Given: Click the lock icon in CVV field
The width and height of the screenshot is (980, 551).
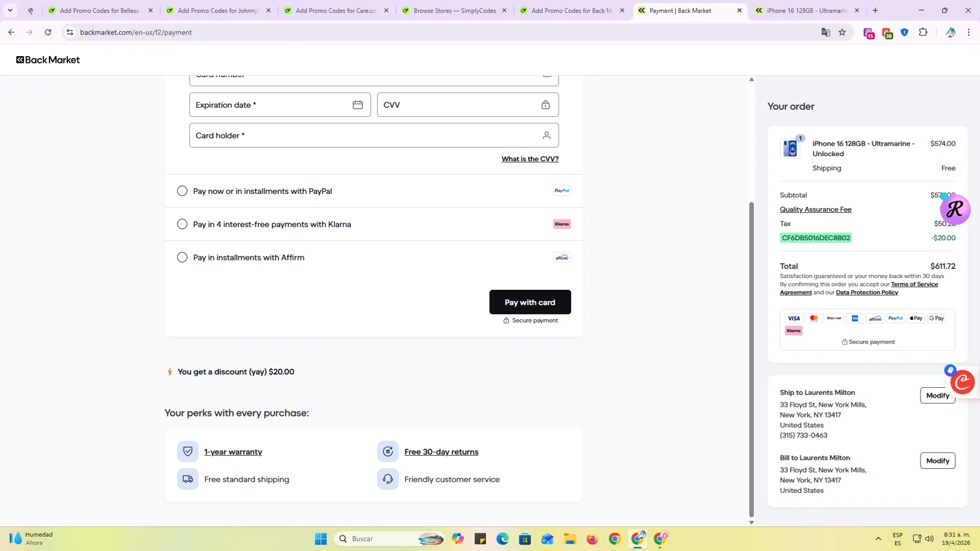Looking at the screenshot, I should click(546, 104).
